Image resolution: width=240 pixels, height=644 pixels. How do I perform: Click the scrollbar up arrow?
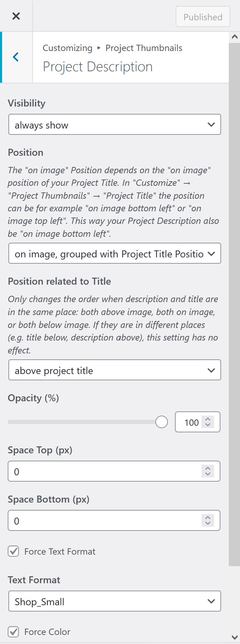[x=234, y=36]
